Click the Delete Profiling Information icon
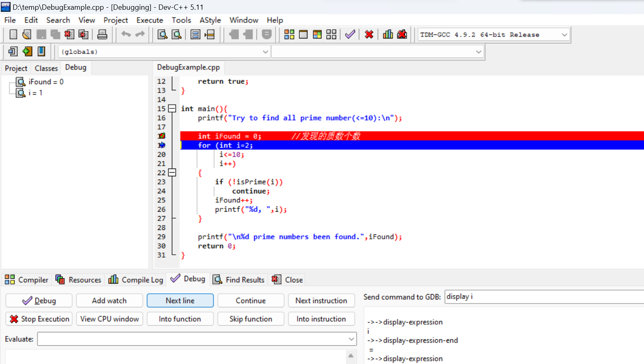The width and height of the screenshot is (644, 364). tap(402, 35)
